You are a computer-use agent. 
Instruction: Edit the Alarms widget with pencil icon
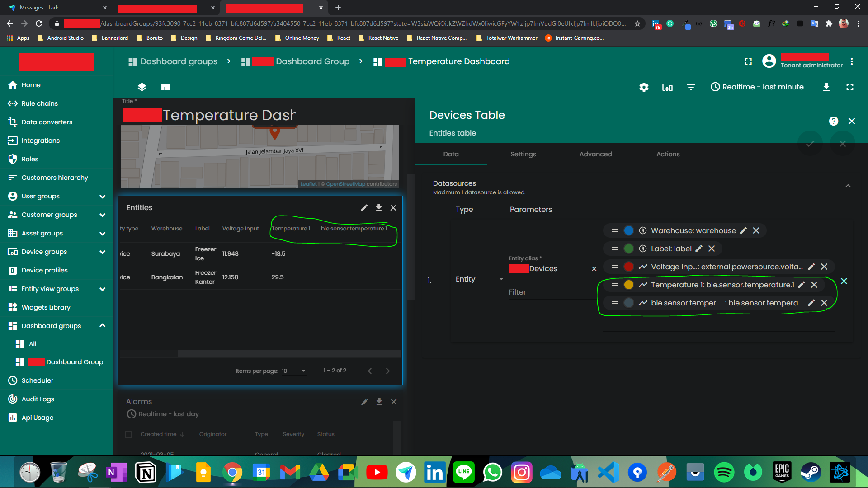pyautogui.click(x=364, y=401)
